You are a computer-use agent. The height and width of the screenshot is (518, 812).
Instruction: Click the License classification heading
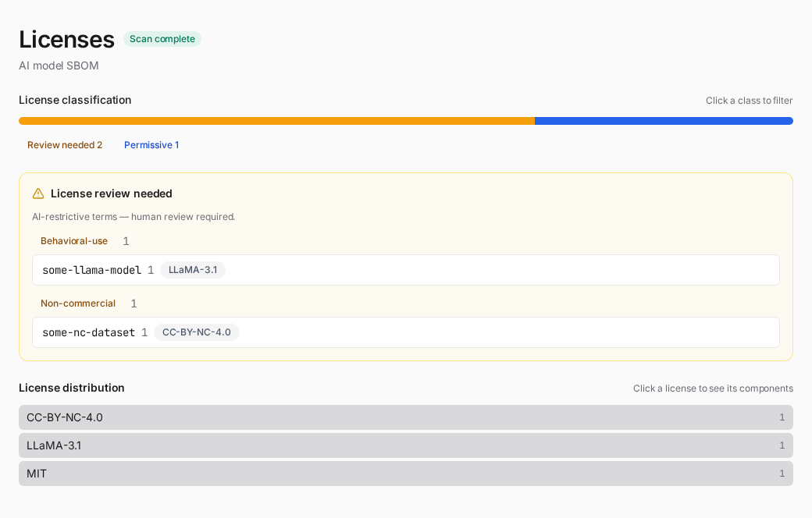click(75, 100)
